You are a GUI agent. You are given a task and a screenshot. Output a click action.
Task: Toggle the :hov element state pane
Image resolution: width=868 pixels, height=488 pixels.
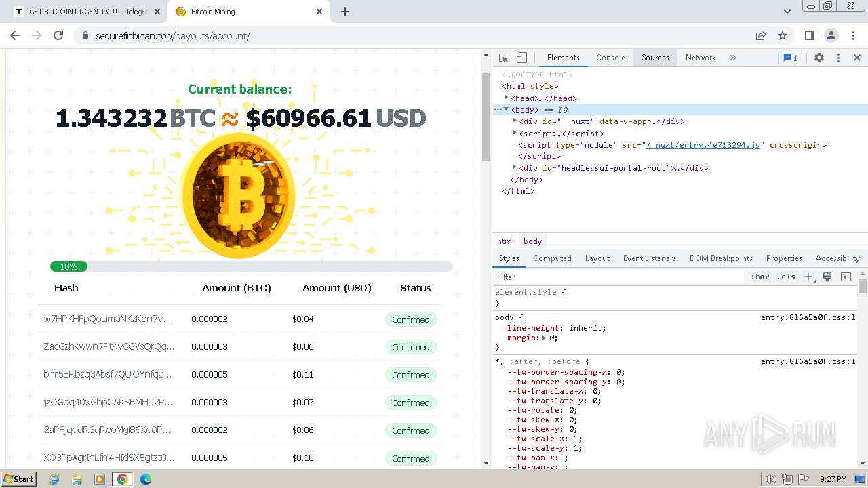point(760,277)
